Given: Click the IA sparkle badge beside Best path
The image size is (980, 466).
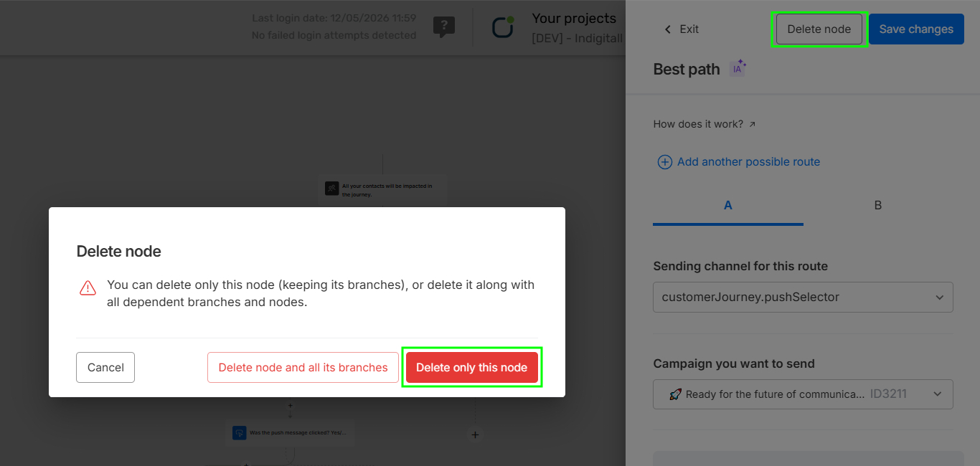Looking at the screenshot, I should (x=738, y=68).
